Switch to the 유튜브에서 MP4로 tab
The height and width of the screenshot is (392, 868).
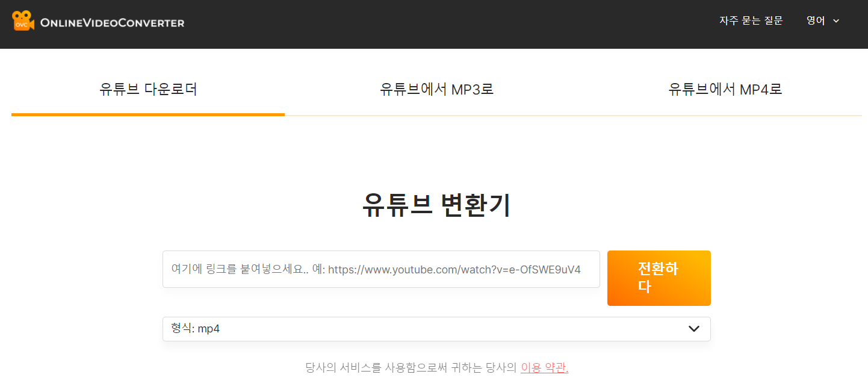(725, 90)
